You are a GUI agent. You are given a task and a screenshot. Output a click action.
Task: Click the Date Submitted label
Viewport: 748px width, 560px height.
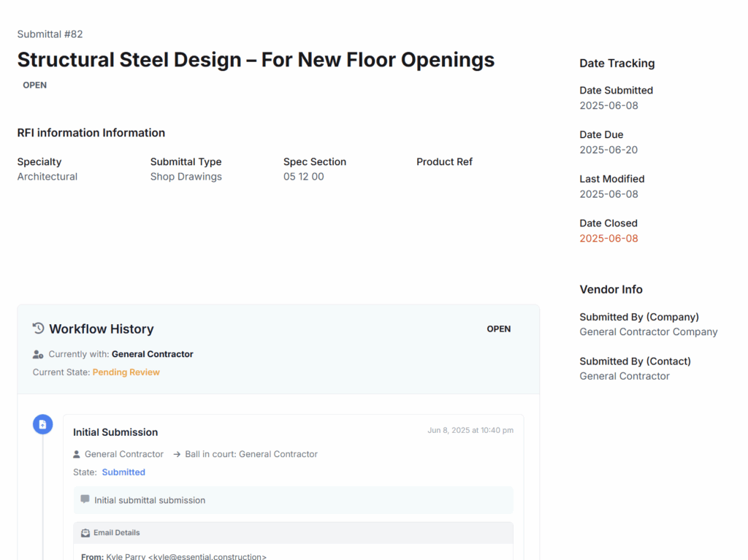pos(616,90)
